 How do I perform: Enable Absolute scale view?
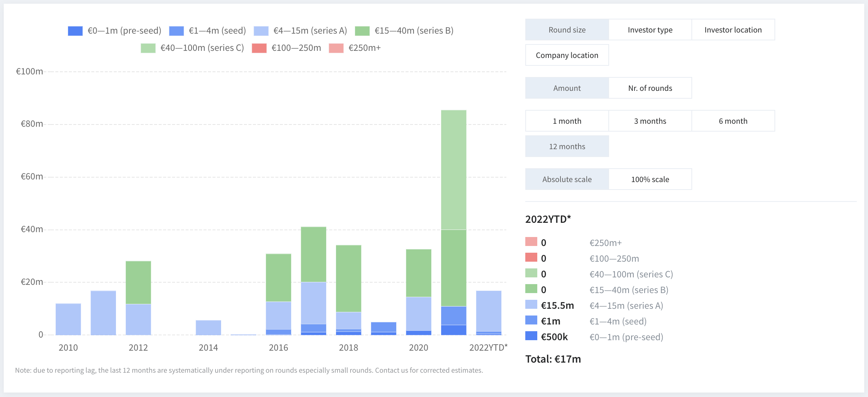(x=567, y=179)
